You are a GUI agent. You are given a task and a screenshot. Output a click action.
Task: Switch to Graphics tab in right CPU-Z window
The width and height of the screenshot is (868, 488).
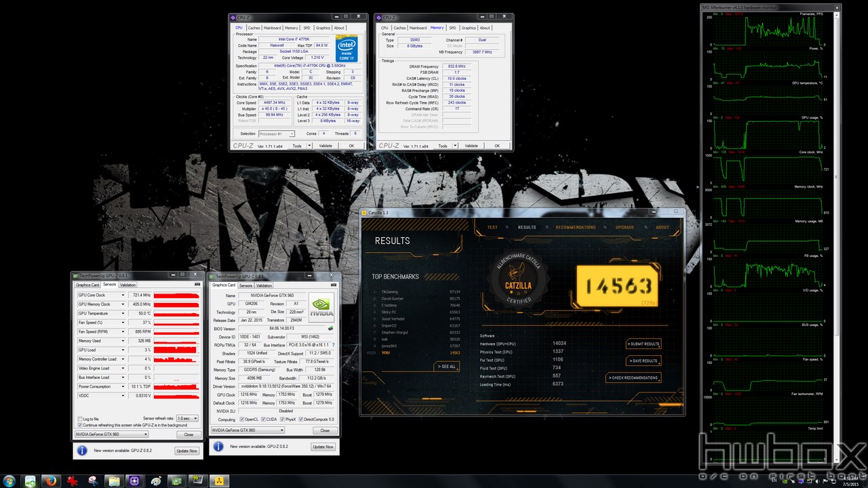[x=469, y=28]
